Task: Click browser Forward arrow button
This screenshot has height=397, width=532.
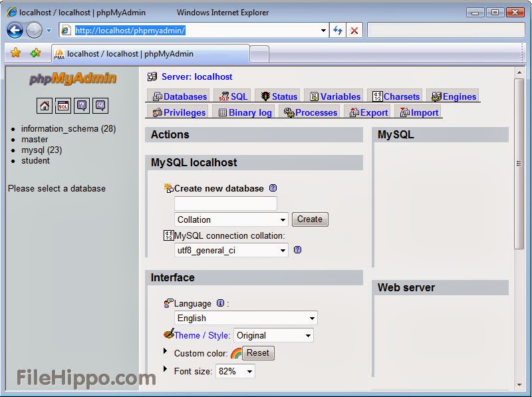Action: coord(34,31)
